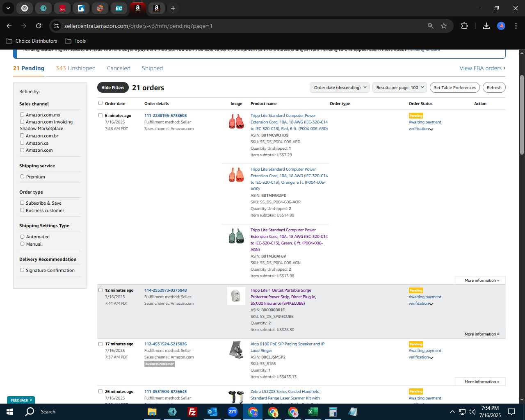Open the View FBA orders link
Screen dimensions: 525x420
482,68
